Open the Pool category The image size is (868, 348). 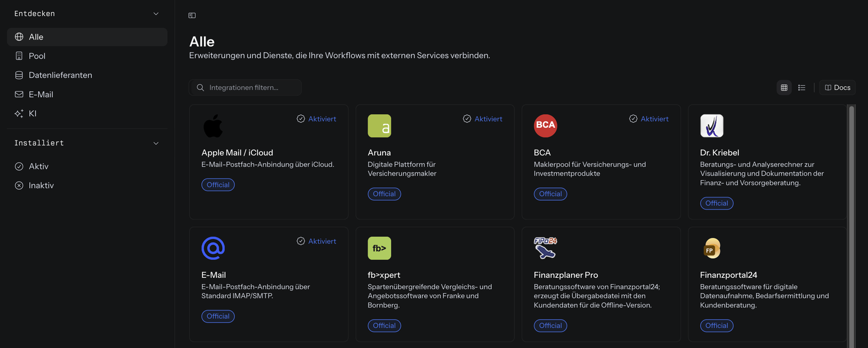[87, 56]
